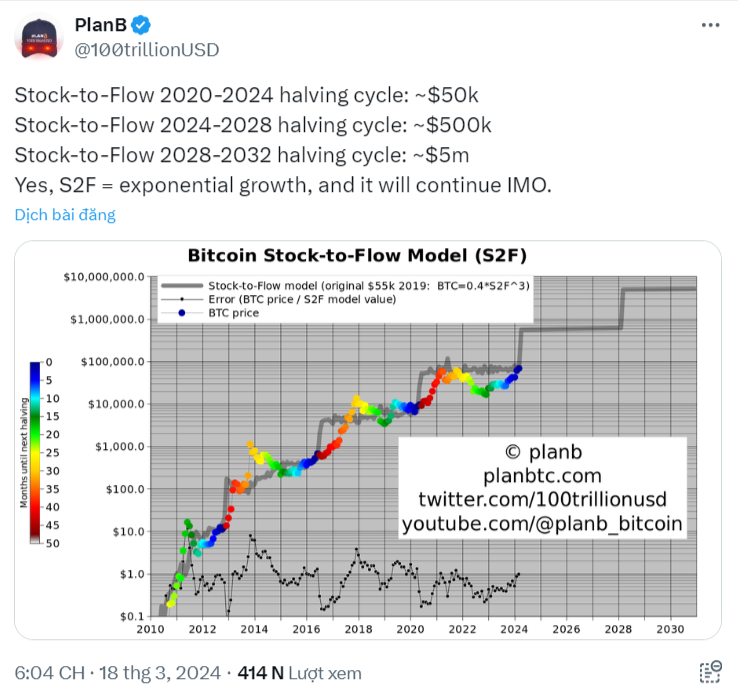
Task: Open the @100trillionUSD handle link
Action: (147, 50)
